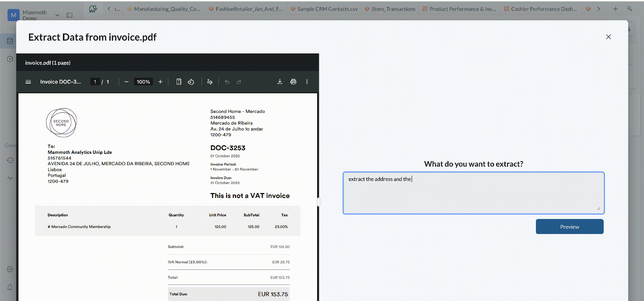Click the Preview button

569,227
